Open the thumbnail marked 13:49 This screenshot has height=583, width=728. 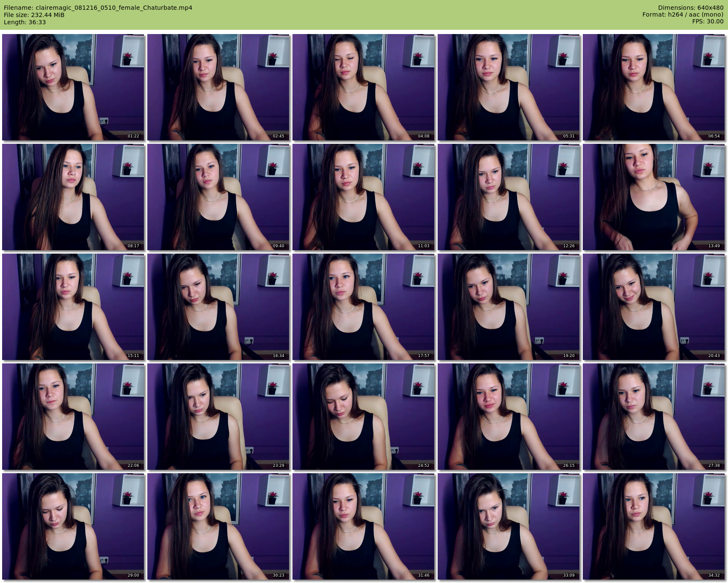click(x=654, y=197)
